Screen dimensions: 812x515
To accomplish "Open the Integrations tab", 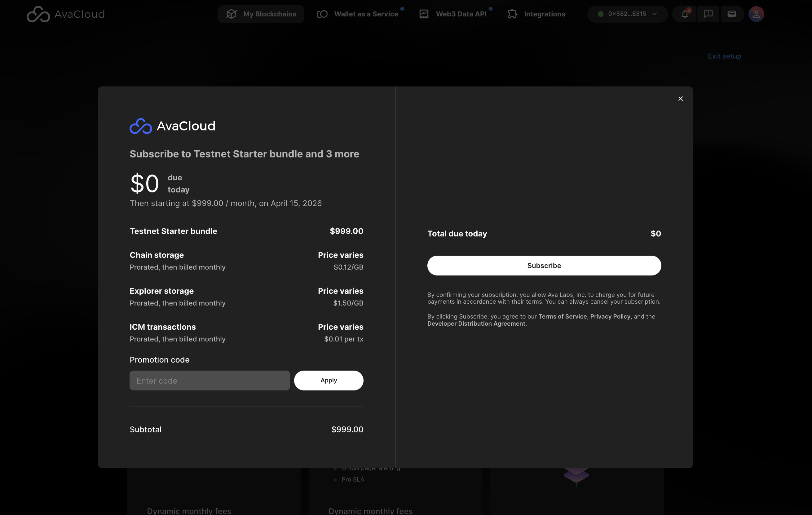I will tap(544, 14).
